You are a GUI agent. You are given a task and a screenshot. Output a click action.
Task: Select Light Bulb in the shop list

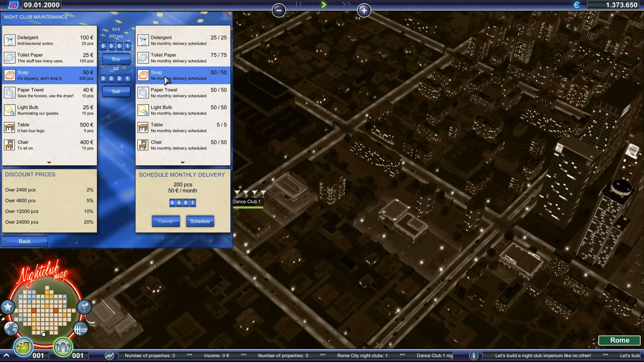click(x=49, y=110)
